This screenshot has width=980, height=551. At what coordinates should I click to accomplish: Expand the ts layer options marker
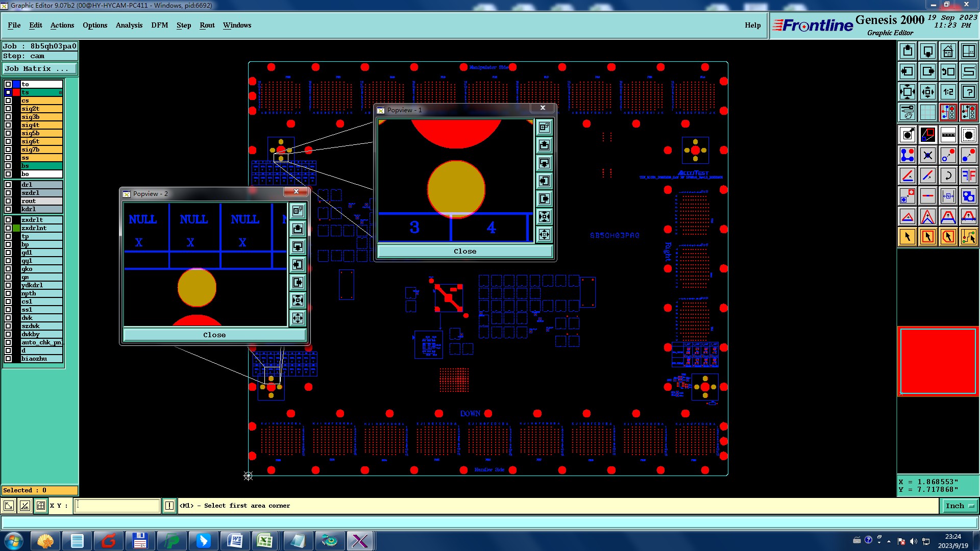click(60, 92)
